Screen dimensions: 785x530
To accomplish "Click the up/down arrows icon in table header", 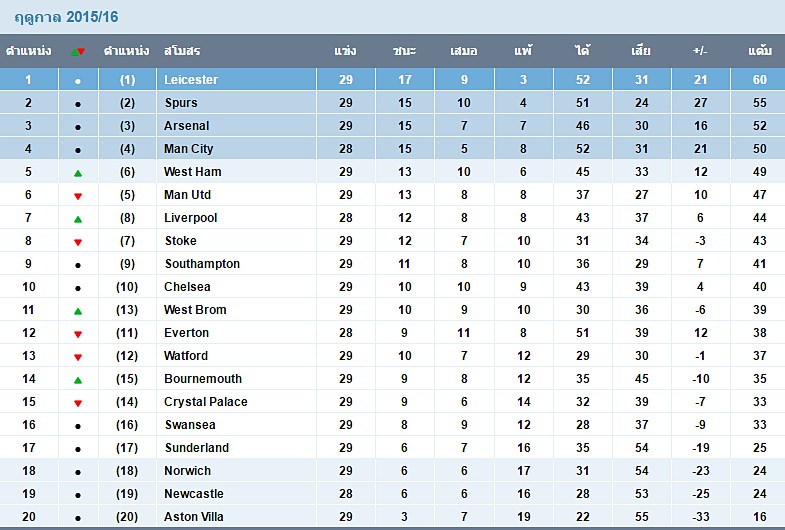I will pyautogui.click(x=78, y=51).
